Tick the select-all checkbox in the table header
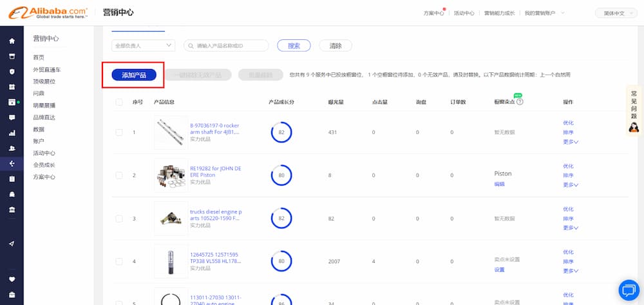This screenshot has height=305, width=644. click(x=119, y=102)
